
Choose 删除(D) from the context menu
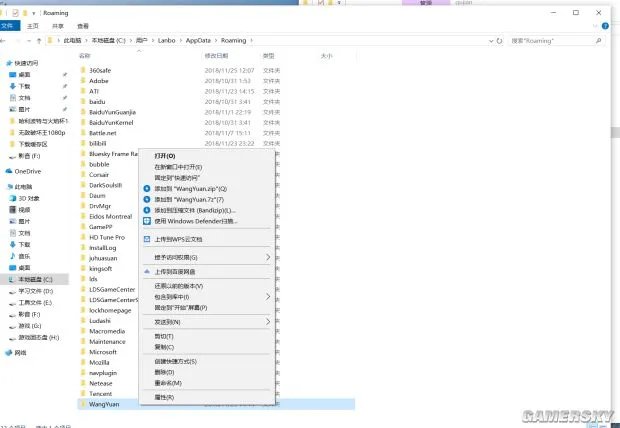click(164, 371)
